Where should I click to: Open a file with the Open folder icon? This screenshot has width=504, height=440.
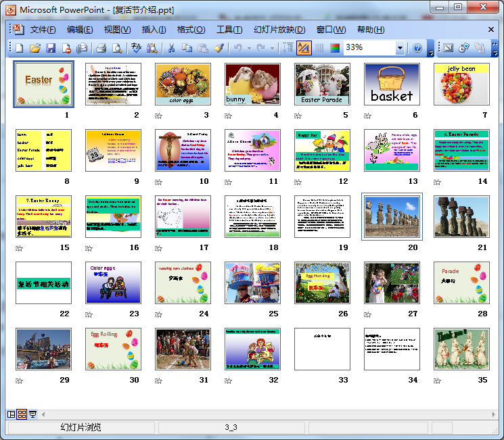click(35, 48)
